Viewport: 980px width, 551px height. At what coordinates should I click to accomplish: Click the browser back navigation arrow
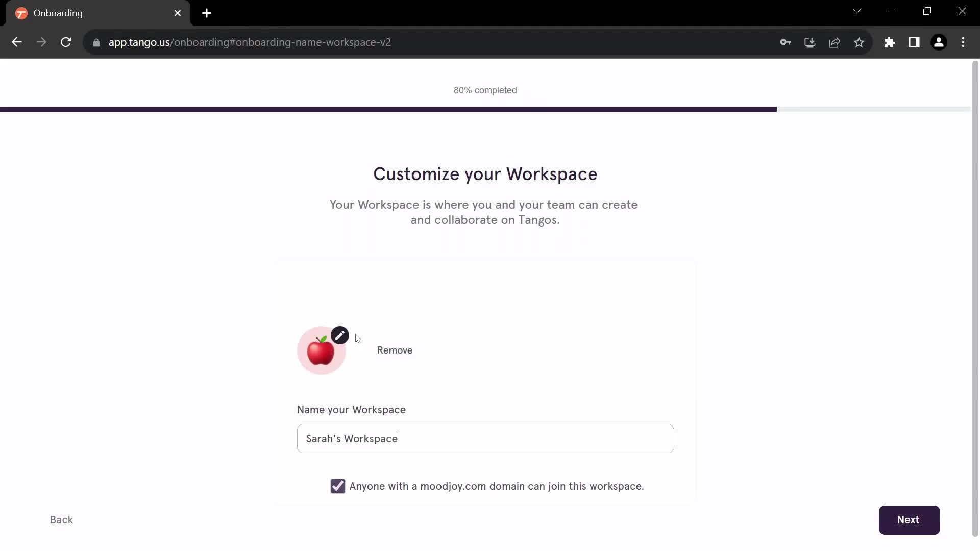coord(17,42)
